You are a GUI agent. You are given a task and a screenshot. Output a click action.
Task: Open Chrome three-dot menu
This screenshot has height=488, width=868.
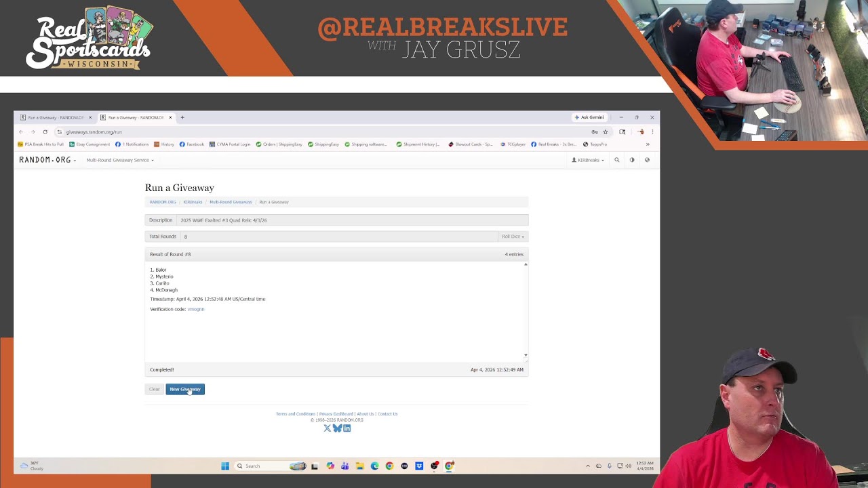pos(652,132)
